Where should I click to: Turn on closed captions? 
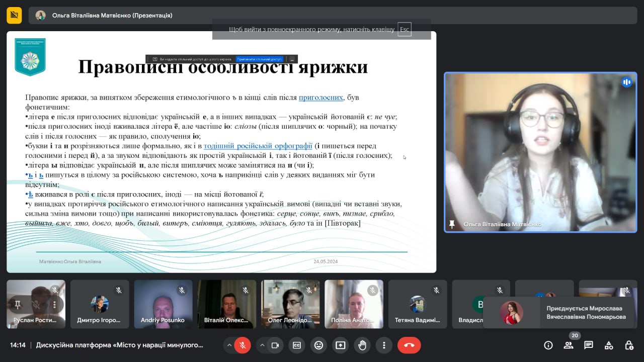[x=297, y=345]
